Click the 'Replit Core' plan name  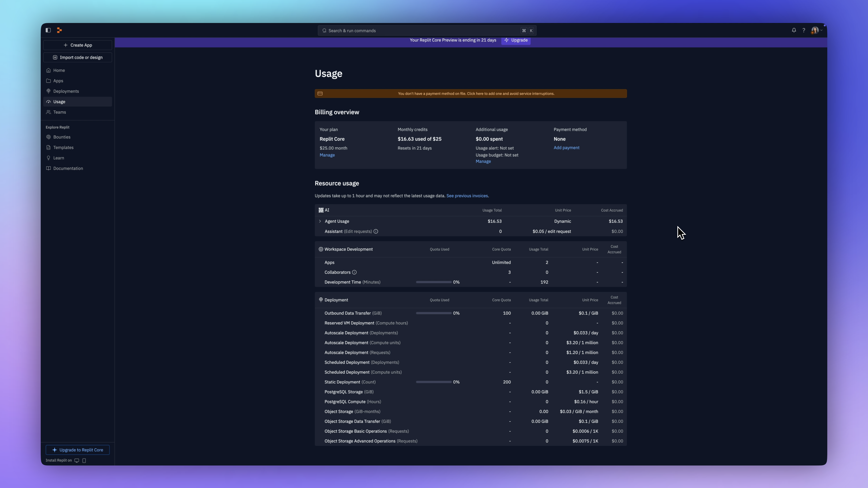tap(332, 139)
